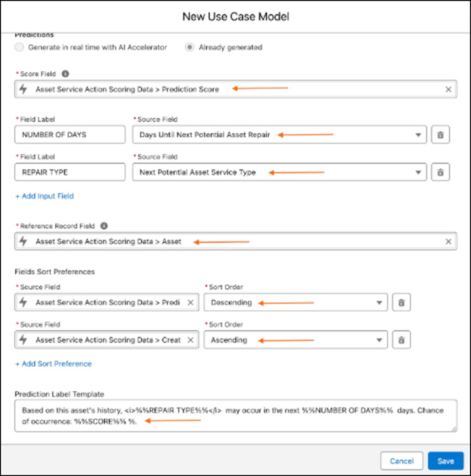This screenshot has width=471, height=476.
Task: Click lightning icon in Score Field
Action: [23, 89]
